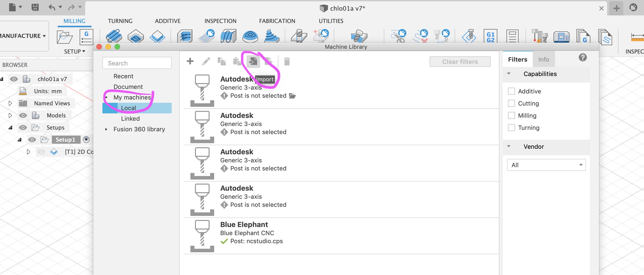
Task: Click the new design tab plus icon
Action: [616, 8]
